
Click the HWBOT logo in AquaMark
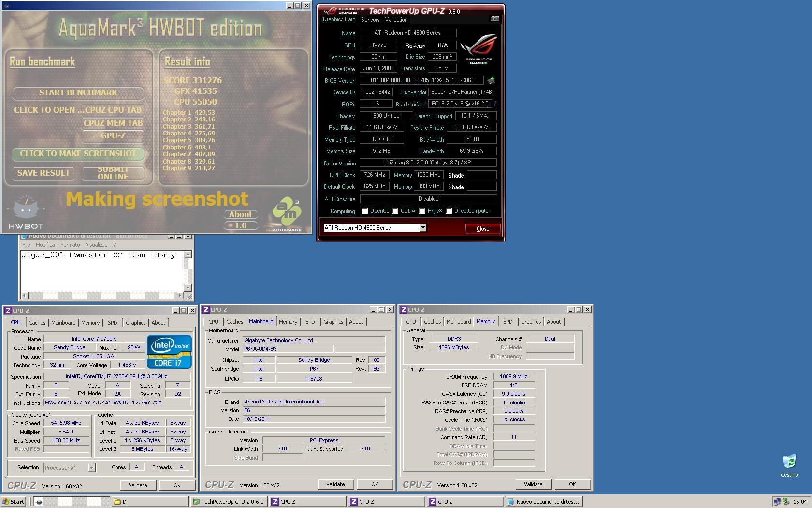point(26,212)
